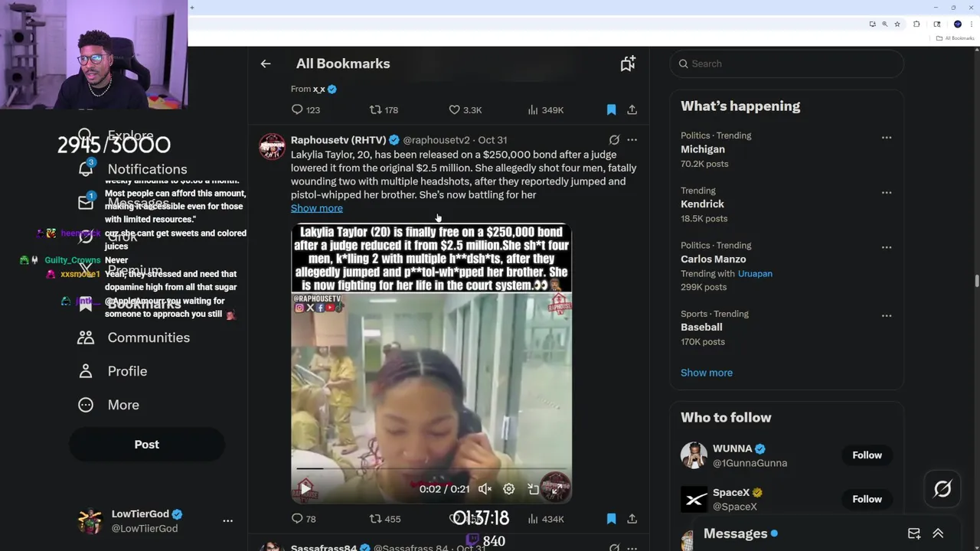Open the Kendrick trending topic
This screenshot has height=551, width=980.
point(702,204)
